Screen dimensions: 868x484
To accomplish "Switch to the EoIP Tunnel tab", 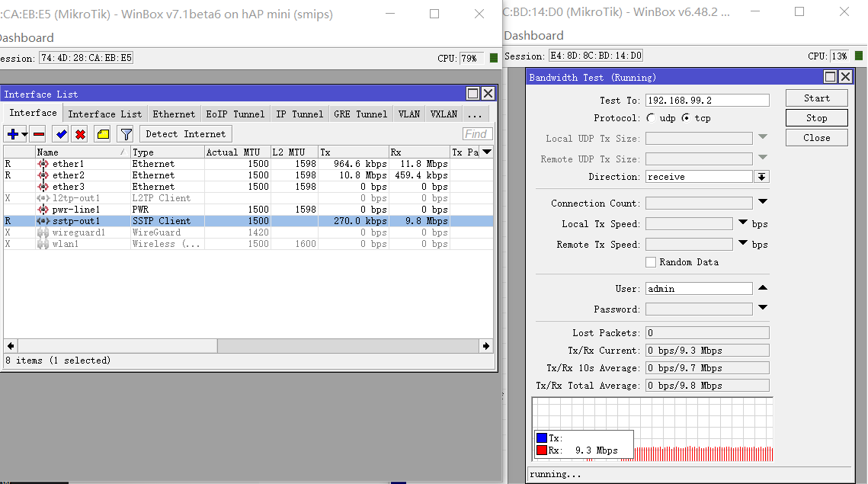I will [x=235, y=114].
